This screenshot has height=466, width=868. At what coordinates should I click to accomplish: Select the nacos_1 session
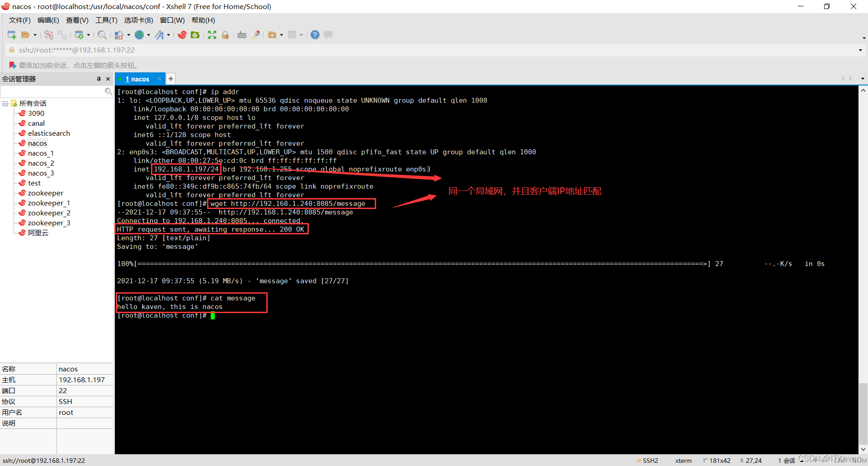[41, 153]
